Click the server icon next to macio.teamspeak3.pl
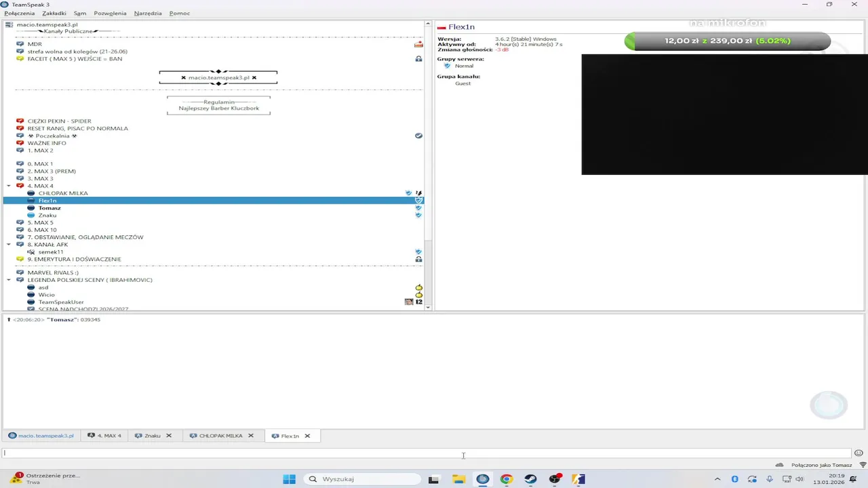The width and height of the screenshot is (868, 488). coord(9,24)
